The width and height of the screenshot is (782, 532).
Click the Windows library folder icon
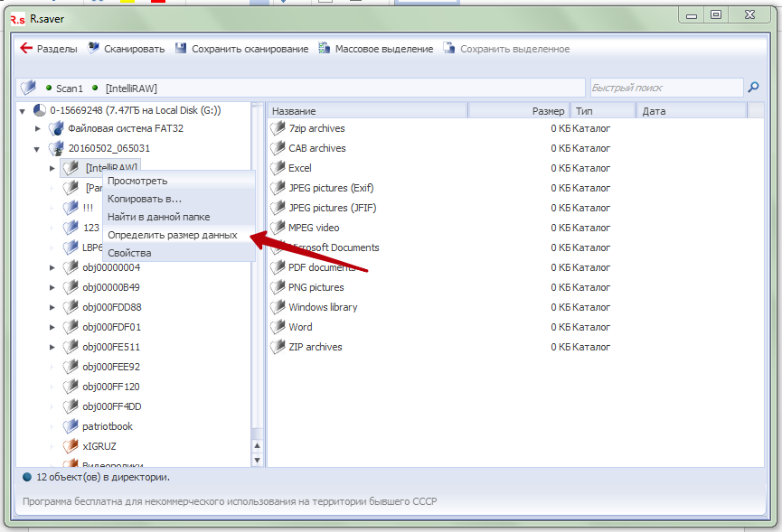click(278, 307)
